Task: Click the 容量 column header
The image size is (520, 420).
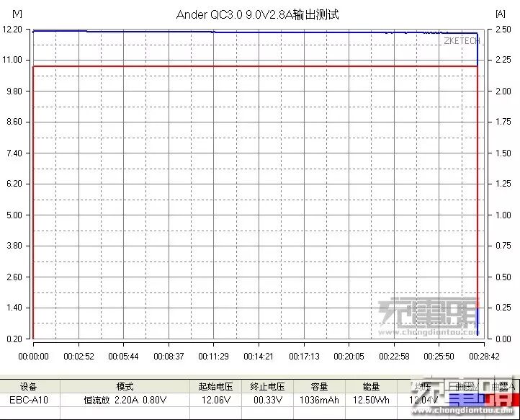Action: pos(319,386)
